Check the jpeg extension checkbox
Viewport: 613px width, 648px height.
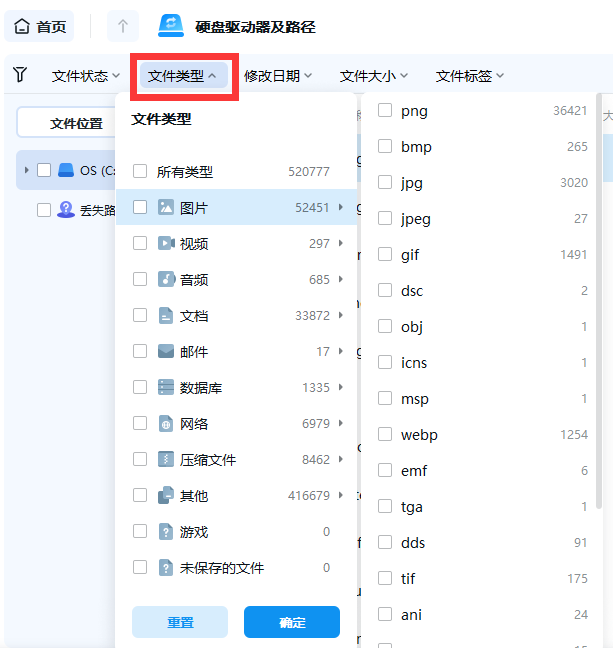pos(385,218)
